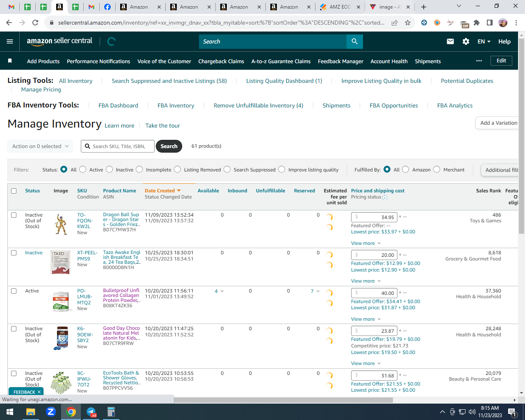
Task: Select the Search Suppressed status radio button
Action: tap(227, 169)
